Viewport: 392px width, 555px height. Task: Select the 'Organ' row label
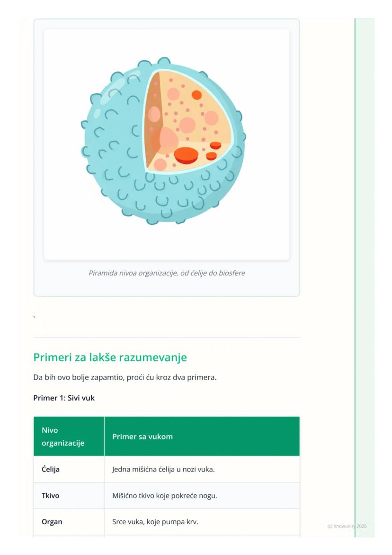52,522
